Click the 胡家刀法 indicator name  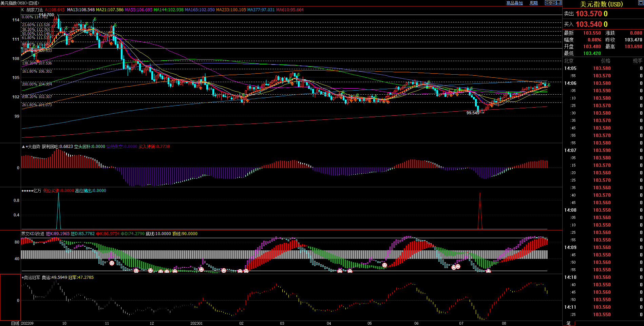click(x=35, y=10)
